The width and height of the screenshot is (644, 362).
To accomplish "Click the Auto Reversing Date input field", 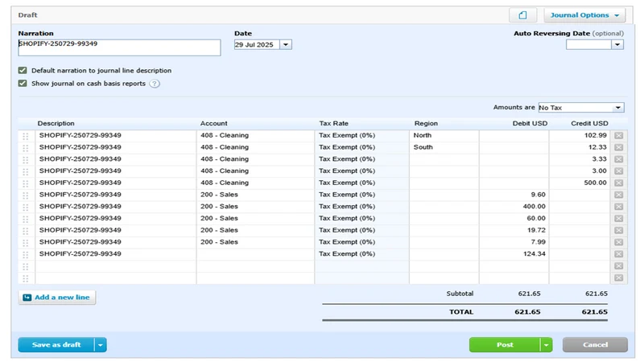I will coord(588,45).
